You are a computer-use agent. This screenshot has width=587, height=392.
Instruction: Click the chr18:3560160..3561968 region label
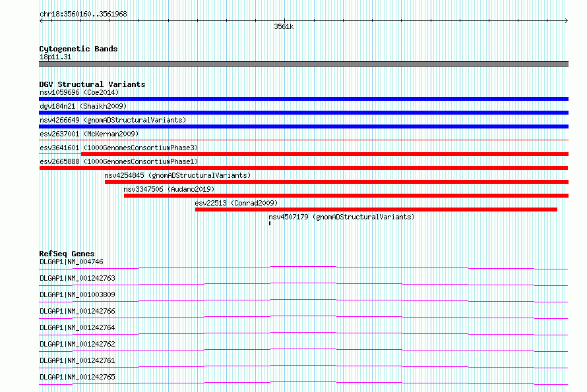(83, 14)
